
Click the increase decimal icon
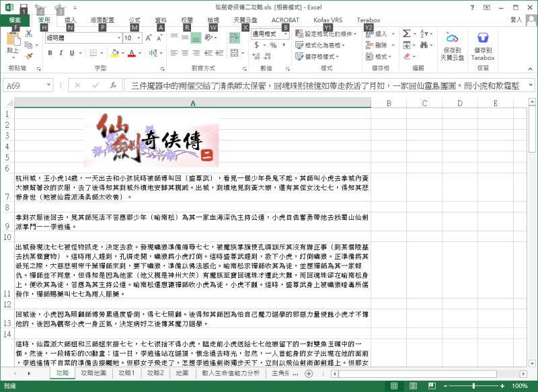tap(256, 56)
